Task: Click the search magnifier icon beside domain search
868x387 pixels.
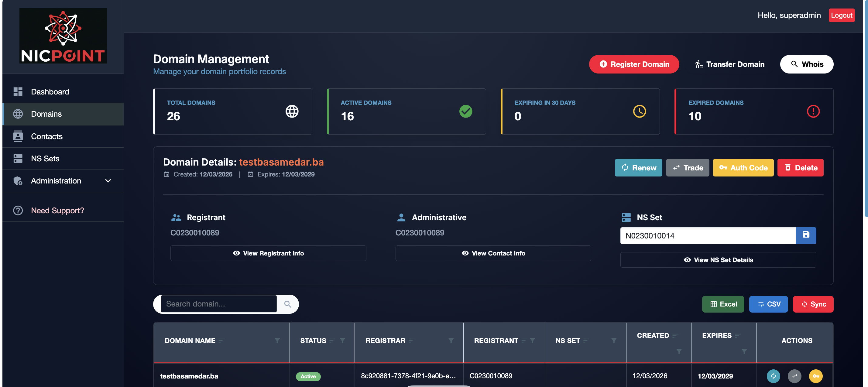Action: (287, 304)
